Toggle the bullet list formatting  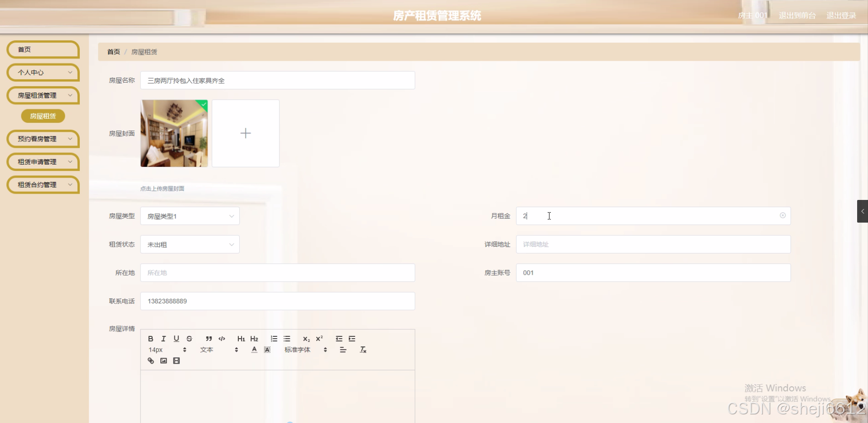pos(287,338)
